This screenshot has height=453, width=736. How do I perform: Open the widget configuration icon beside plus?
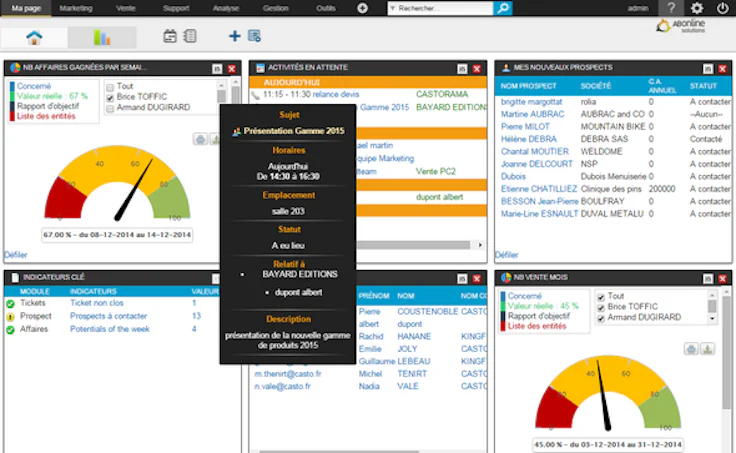click(254, 36)
